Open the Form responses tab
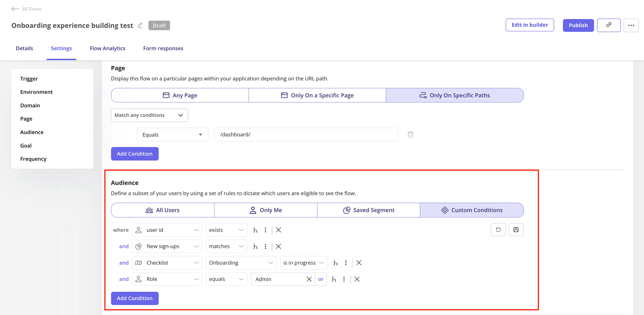Viewport: 644px width, 315px height. [x=163, y=48]
